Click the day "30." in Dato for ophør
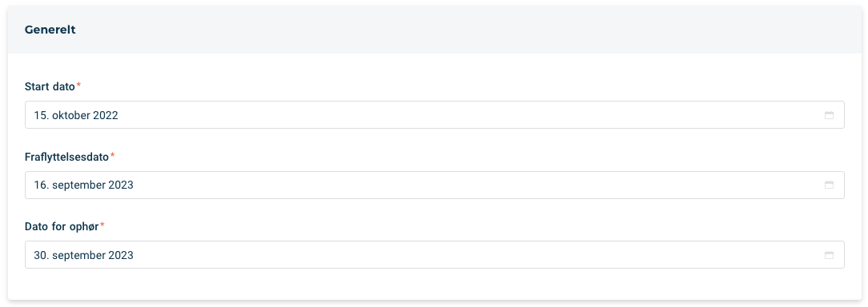The width and height of the screenshot is (868, 307). 42,256
